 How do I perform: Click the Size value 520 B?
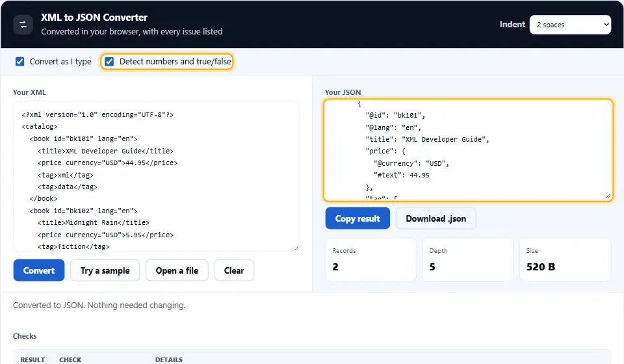coord(540,267)
